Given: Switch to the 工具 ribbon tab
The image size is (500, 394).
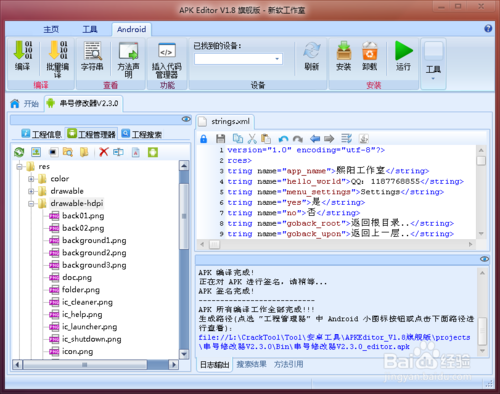Looking at the screenshot, I should tap(90, 30).
